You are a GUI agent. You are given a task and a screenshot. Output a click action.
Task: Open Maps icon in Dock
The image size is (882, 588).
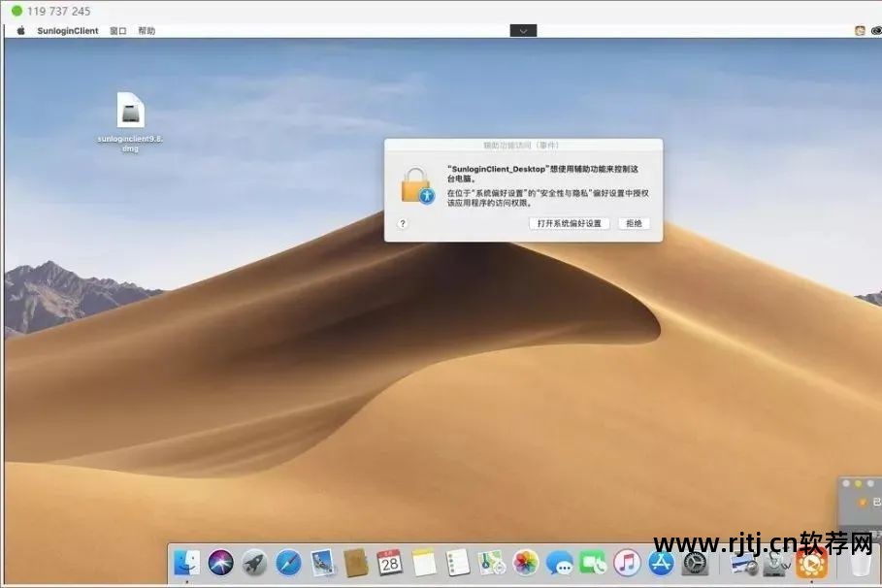tap(492, 562)
